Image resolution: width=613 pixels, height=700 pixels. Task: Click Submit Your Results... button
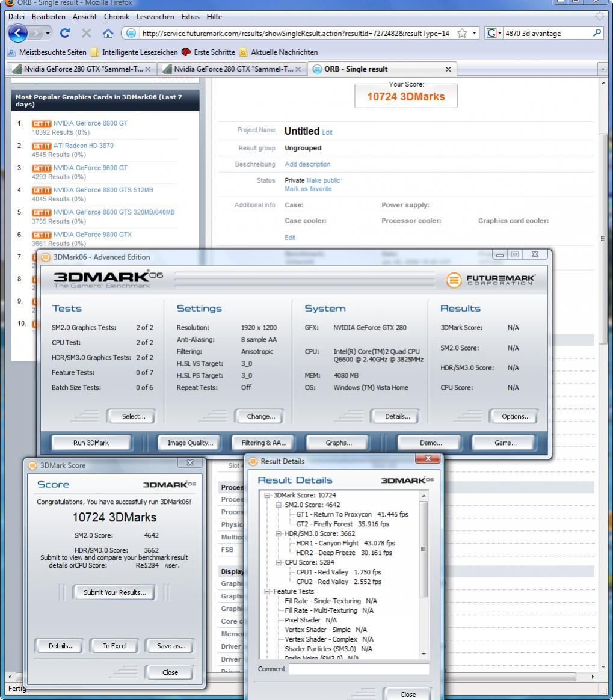[114, 592]
